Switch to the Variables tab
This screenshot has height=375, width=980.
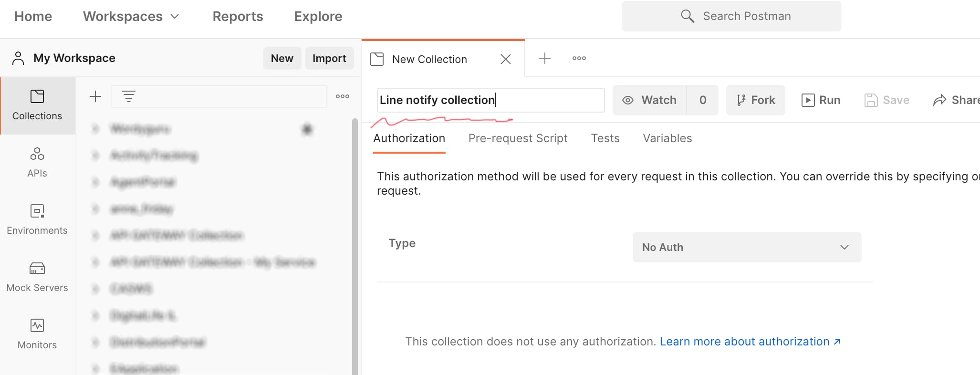[667, 138]
